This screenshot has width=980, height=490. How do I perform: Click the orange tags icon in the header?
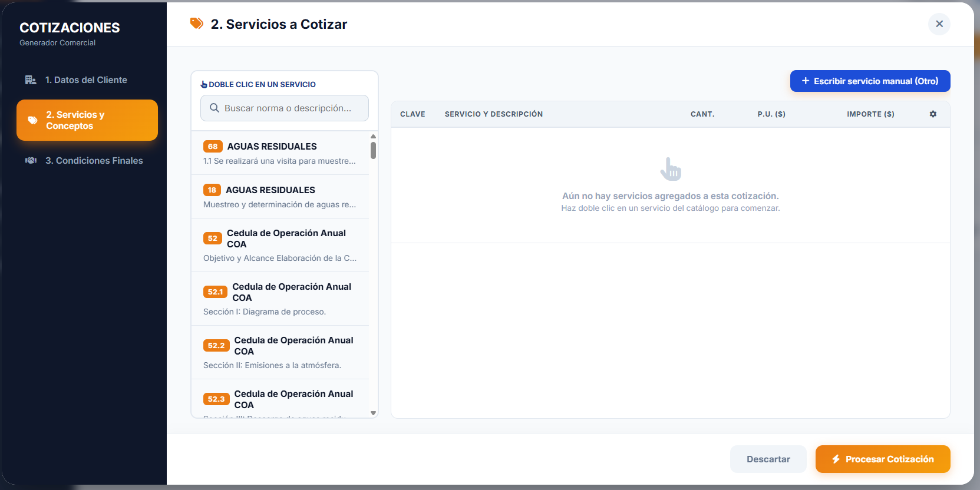[197, 24]
